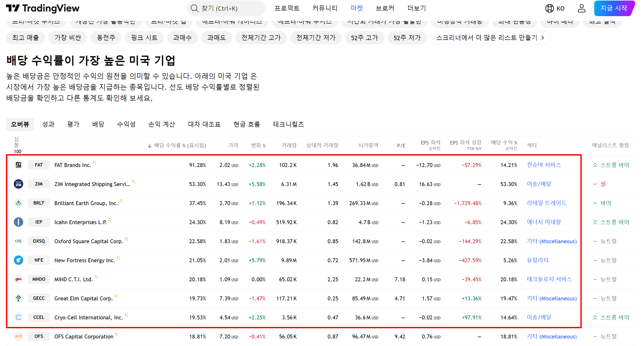Image resolution: width=644 pixels, height=346 pixels.
Task: Switch to the 테크니컬즈 tab
Action: tap(288, 124)
